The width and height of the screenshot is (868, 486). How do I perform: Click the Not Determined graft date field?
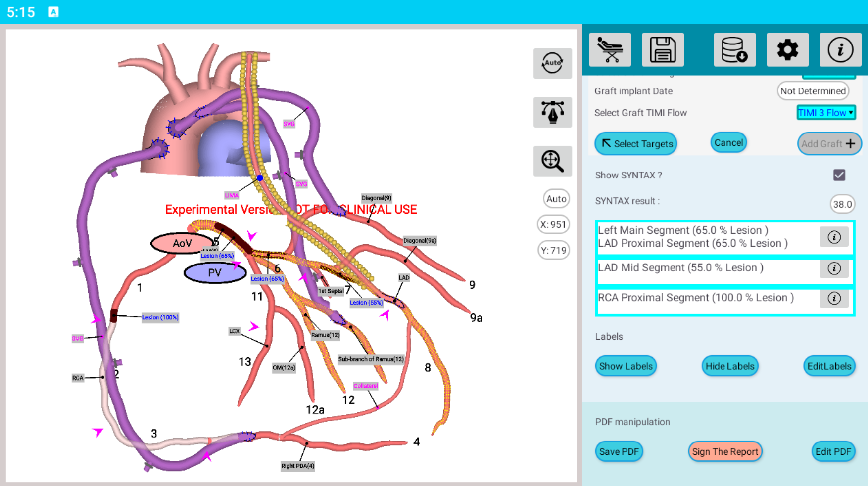(813, 91)
